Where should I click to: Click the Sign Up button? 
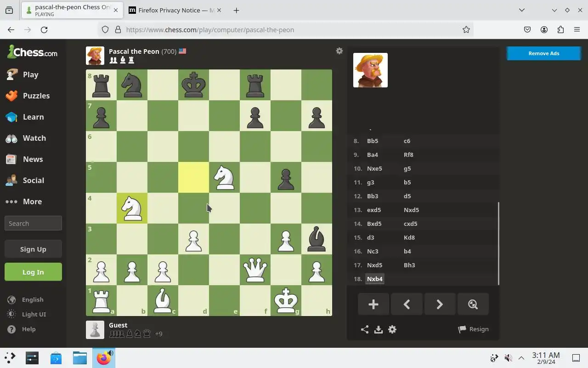pos(33,249)
